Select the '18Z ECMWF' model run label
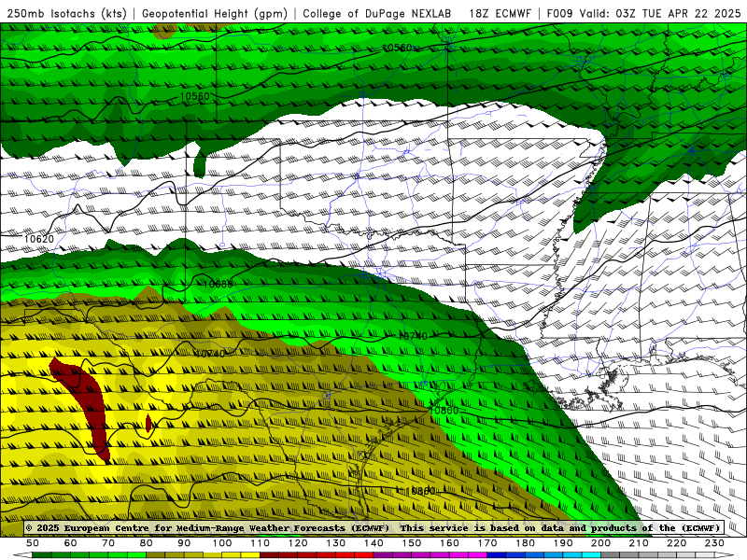The width and height of the screenshot is (747, 560). point(500,13)
